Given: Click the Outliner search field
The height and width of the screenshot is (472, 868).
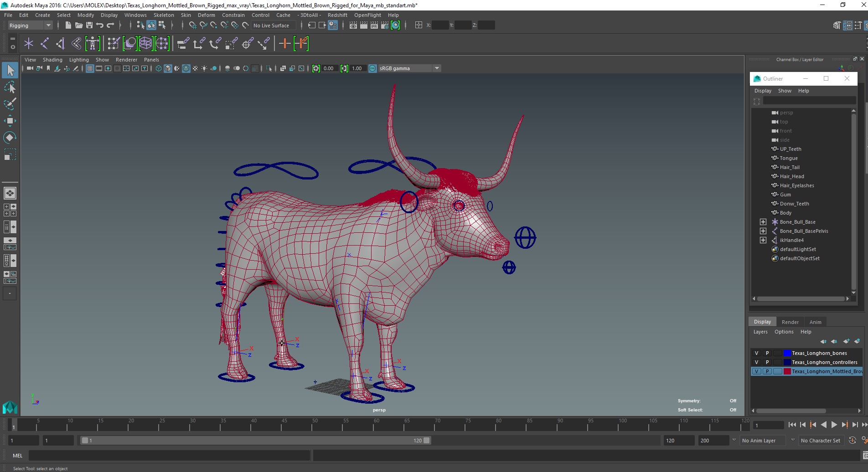Looking at the screenshot, I should click(x=809, y=101).
